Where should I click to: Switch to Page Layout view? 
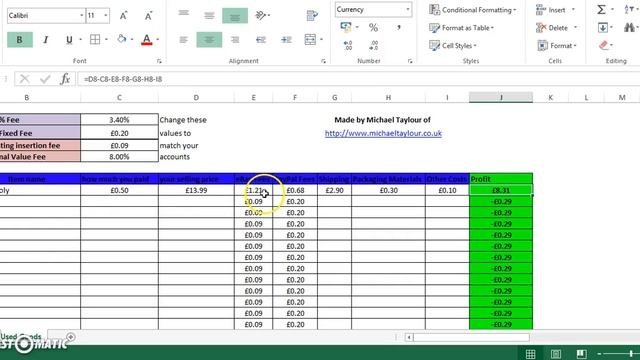point(556,354)
